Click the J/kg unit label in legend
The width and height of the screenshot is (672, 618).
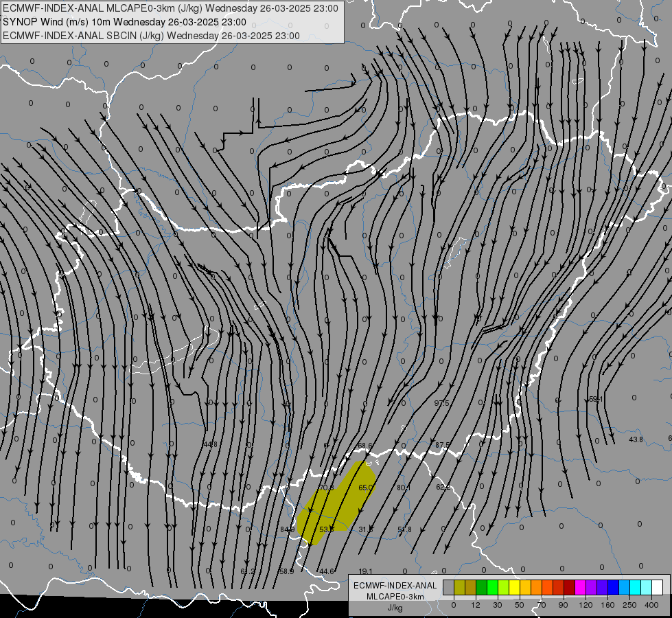(395, 608)
